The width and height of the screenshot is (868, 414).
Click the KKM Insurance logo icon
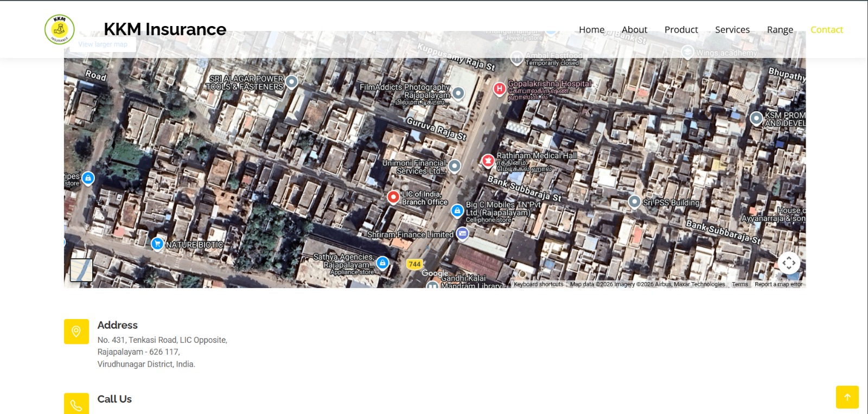tap(60, 29)
